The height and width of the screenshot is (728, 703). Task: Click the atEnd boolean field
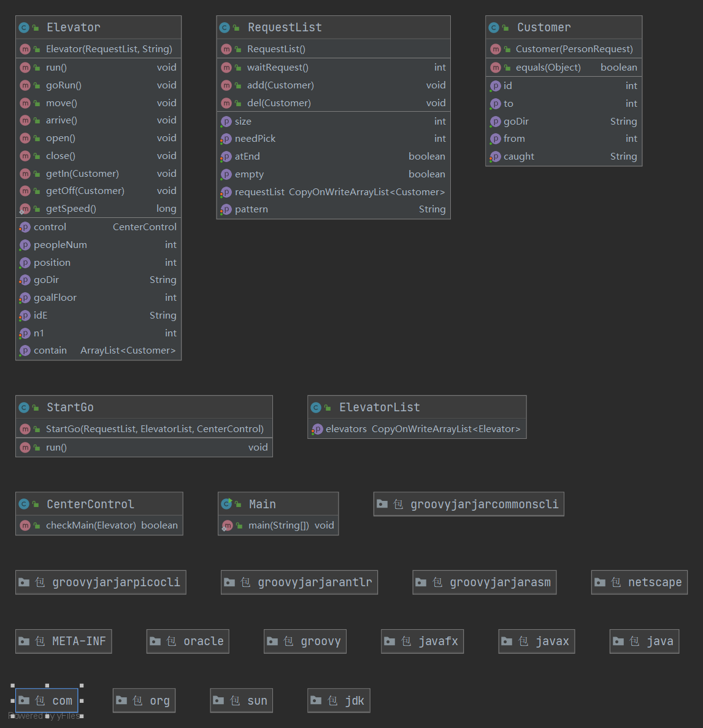(x=333, y=157)
